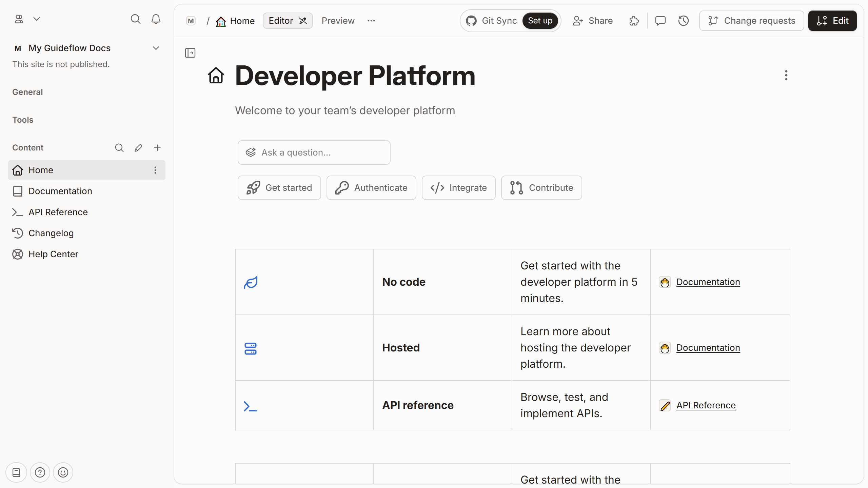Select the Tools section
The width and height of the screenshot is (868, 488).
point(23,120)
